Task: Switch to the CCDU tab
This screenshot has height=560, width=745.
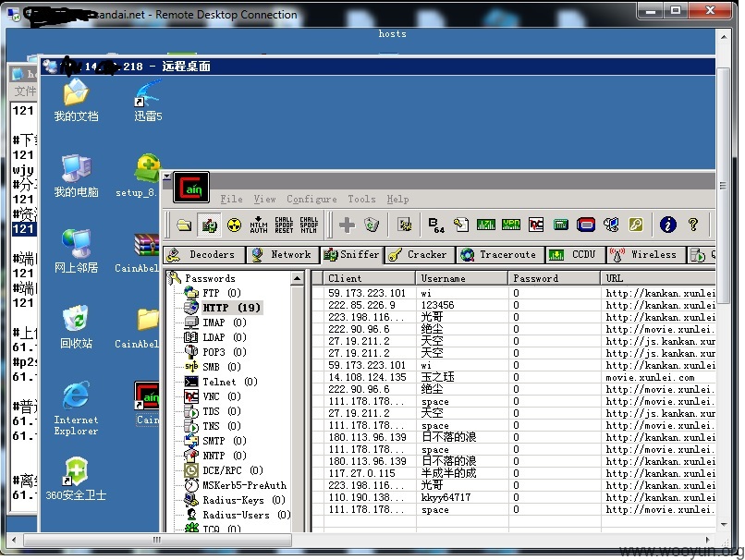Action: pos(575,255)
